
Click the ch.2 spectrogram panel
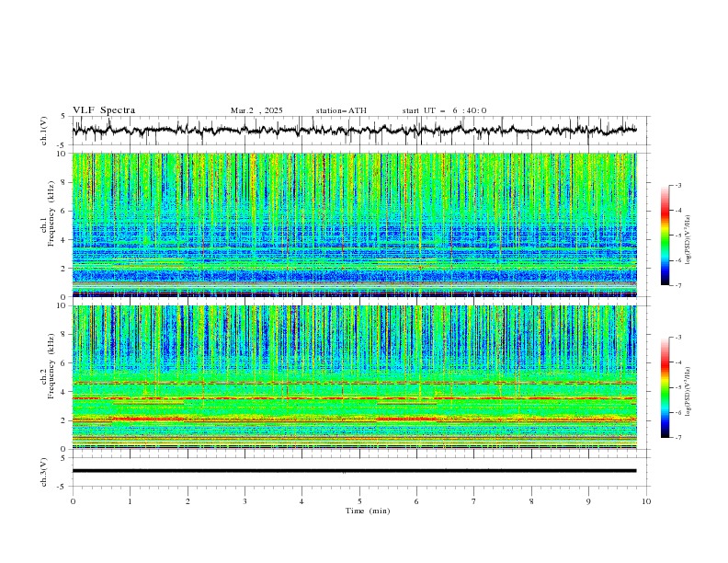(x=355, y=377)
